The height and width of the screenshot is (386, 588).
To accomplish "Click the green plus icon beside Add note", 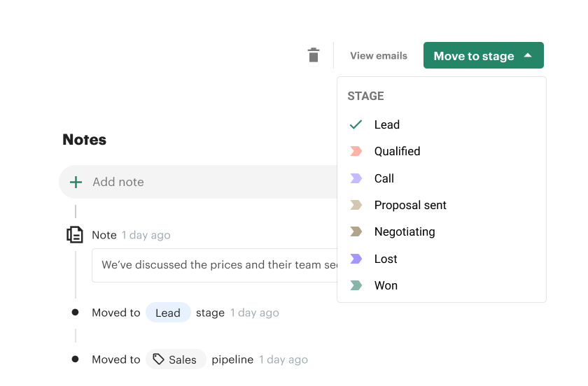I will (x=76, y=182).
